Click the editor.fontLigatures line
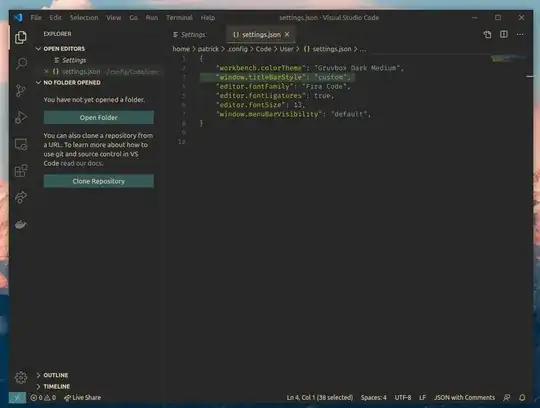The height and width of the screenshot is (408, 540). click(x=274, y=96)
